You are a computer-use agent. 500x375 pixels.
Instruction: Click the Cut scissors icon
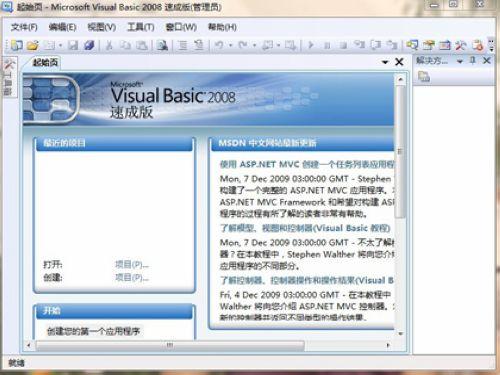click(109, 45)
